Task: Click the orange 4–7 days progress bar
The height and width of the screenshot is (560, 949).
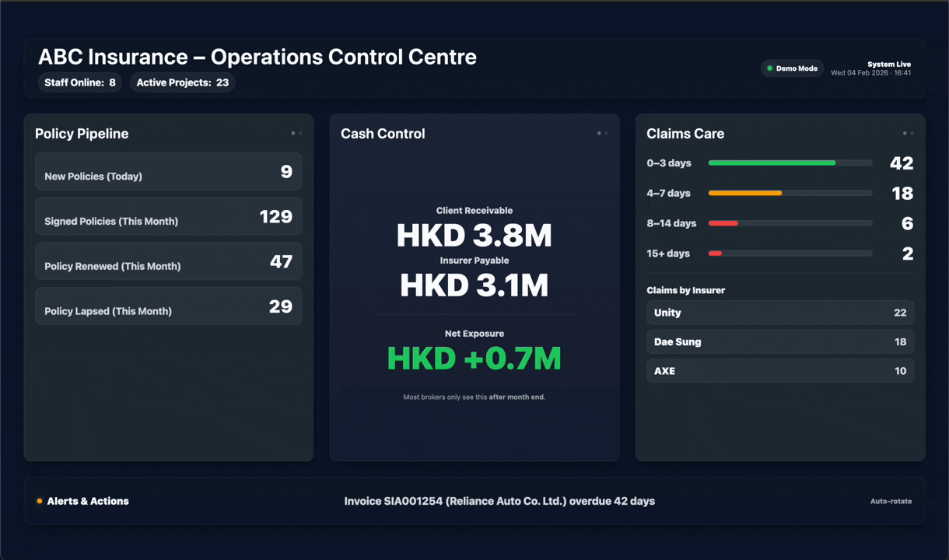Action: (744, 193)
